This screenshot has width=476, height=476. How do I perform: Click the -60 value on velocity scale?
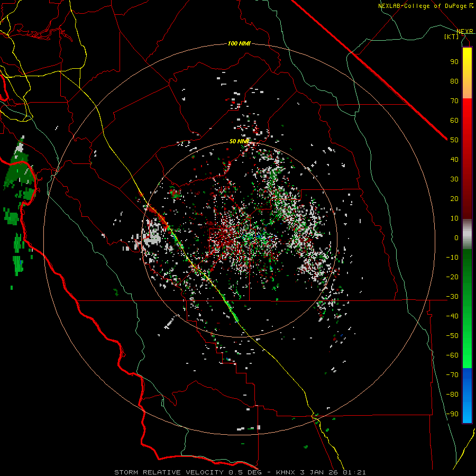452,355
